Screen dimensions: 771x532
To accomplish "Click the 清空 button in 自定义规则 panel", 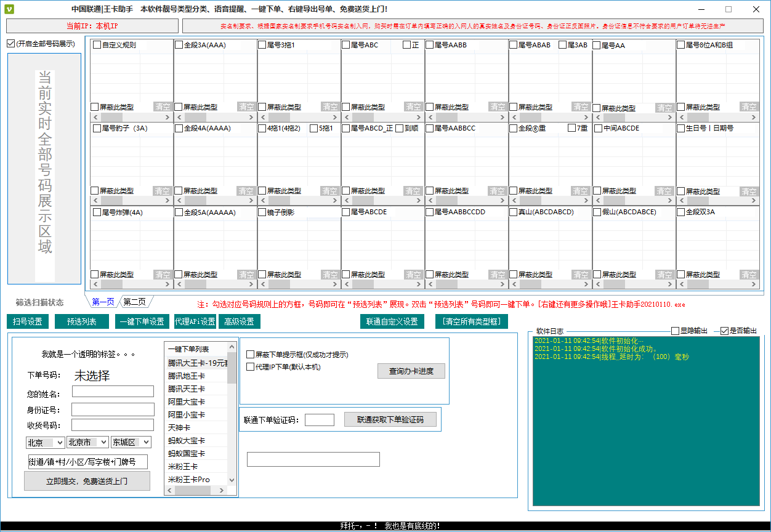I will tap(162, 107).
